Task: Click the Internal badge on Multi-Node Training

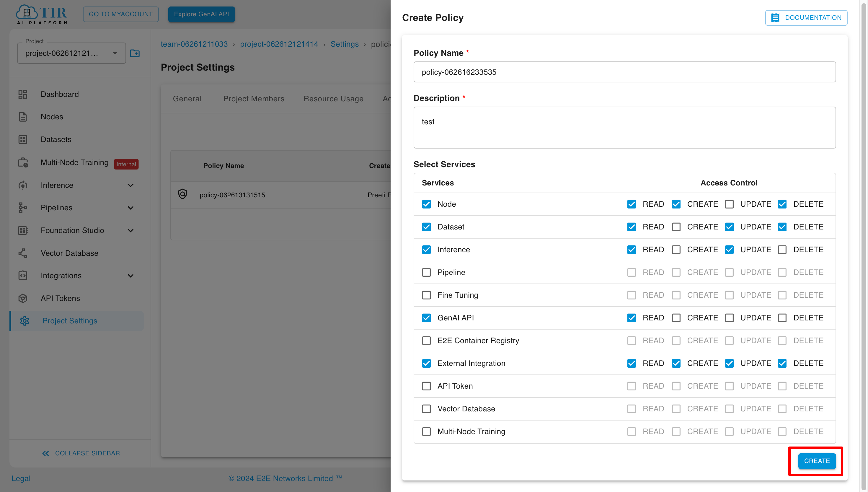Action: (126, 164)
